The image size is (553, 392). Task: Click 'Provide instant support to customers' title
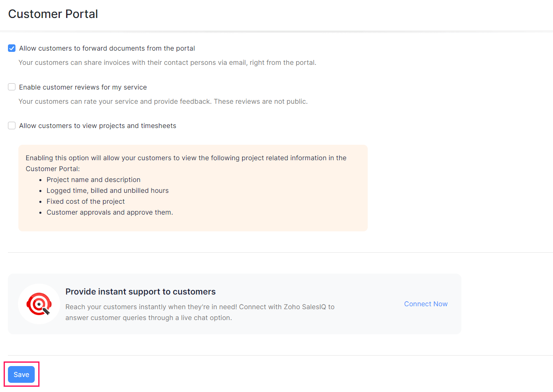pyautogui.click(x=140, y=291)
